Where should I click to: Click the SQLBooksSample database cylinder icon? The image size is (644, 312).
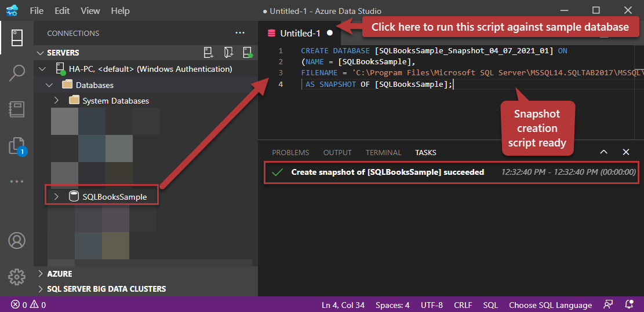tap(74, 197)
